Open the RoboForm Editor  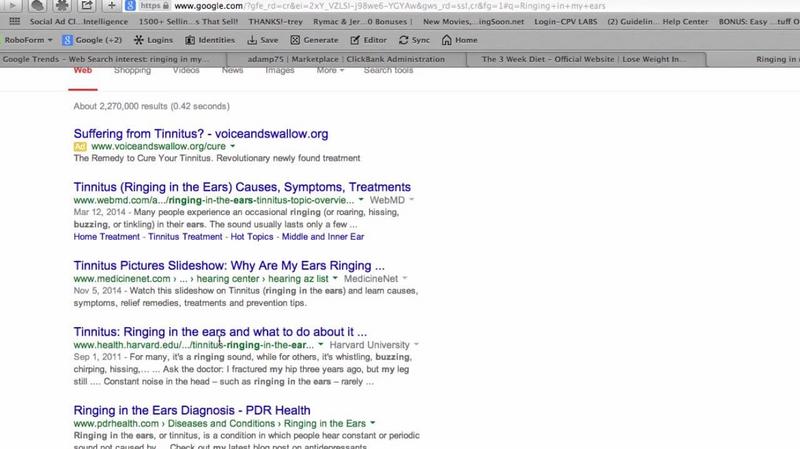click(368, 40)
